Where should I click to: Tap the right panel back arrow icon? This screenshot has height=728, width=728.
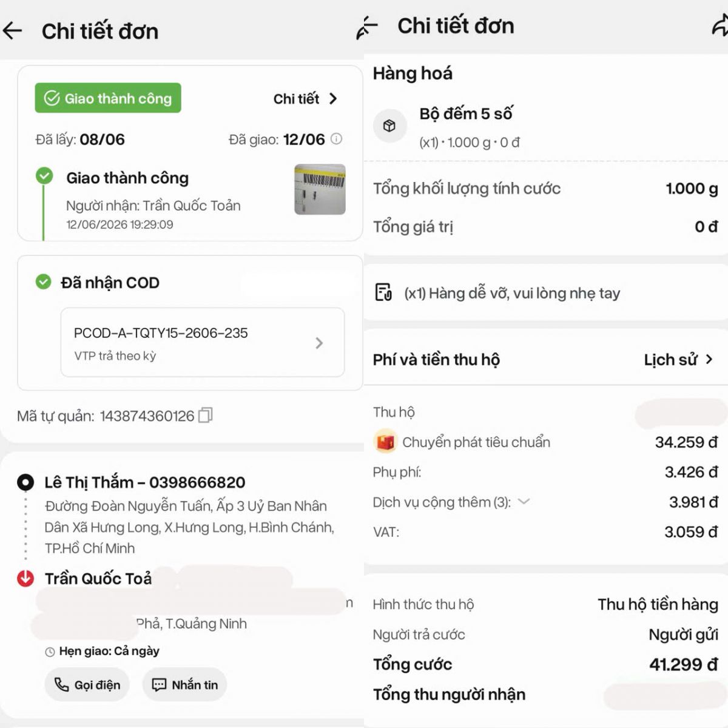pyautogui.click(x=367, y=27)
